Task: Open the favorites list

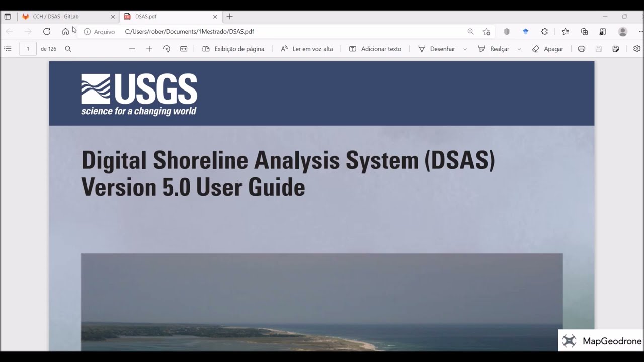Action: click(566, 31)
